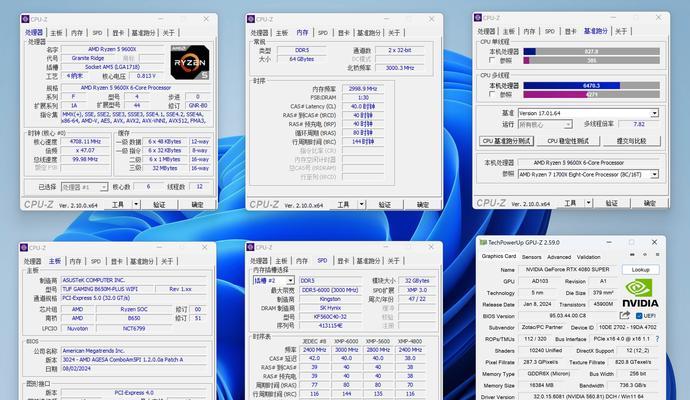Switch to the 基准跑分 tab in the SPD window

(x=368, y=261)
